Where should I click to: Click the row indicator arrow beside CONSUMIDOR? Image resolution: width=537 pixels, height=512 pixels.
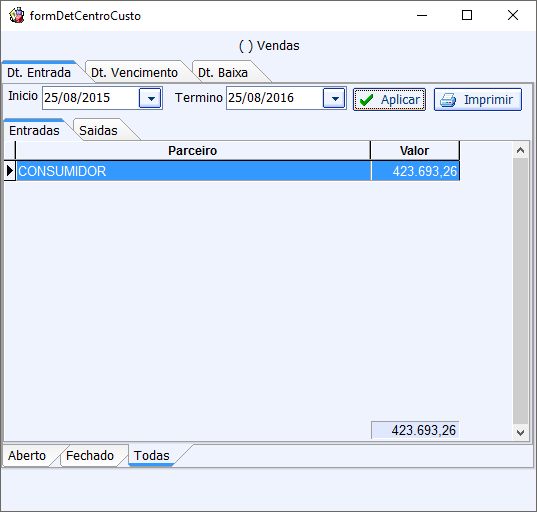10,171
